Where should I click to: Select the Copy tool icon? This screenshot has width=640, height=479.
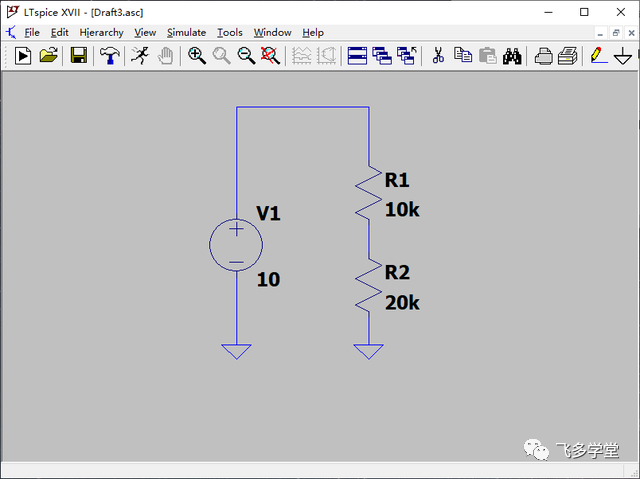tap(463, 55)
